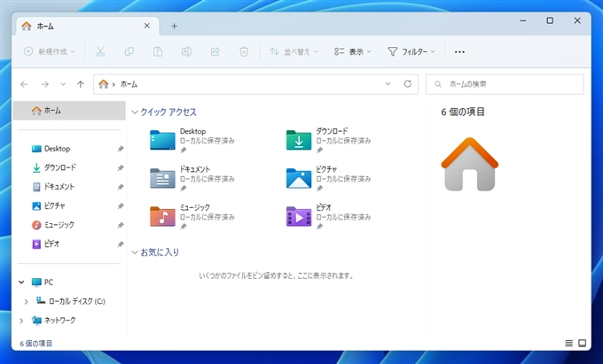This screenshot has width=603, height=364.
Task: Click the Delete trash icon
Action: (x=244, y=51)
